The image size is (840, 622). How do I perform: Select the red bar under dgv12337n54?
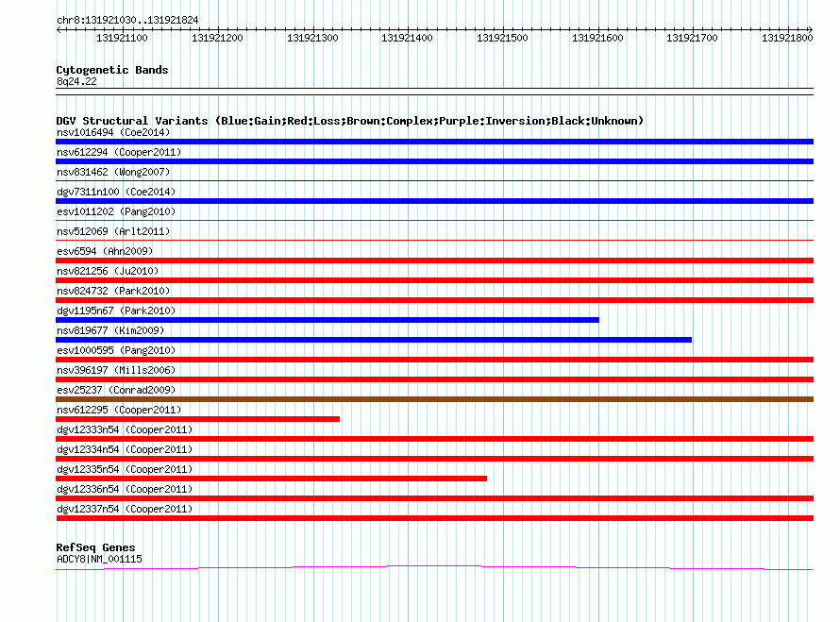click(434, 518)
